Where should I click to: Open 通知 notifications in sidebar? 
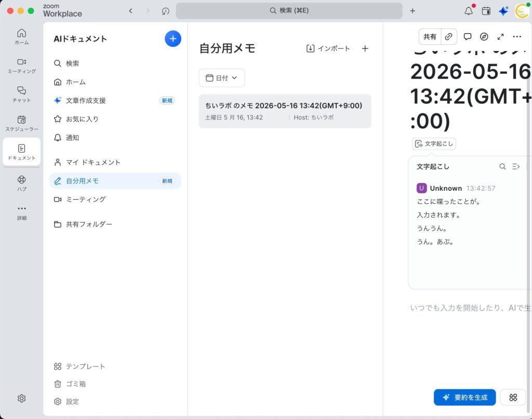[115, 138]
